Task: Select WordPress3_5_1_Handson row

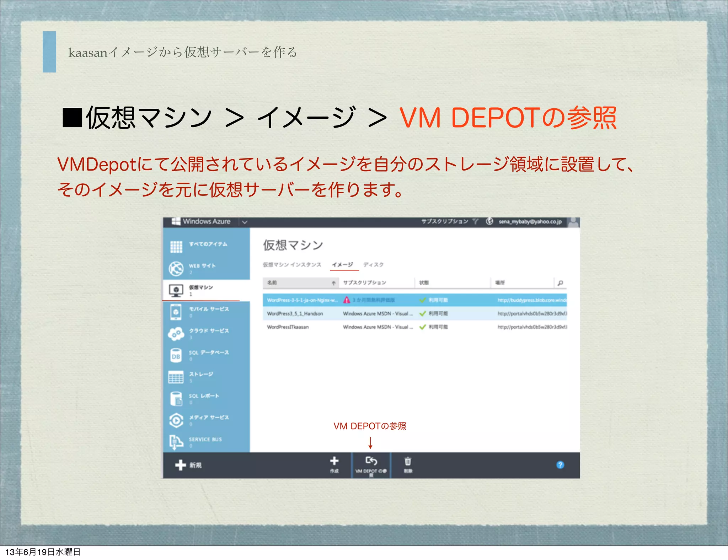Action: (x=414, y=314)
